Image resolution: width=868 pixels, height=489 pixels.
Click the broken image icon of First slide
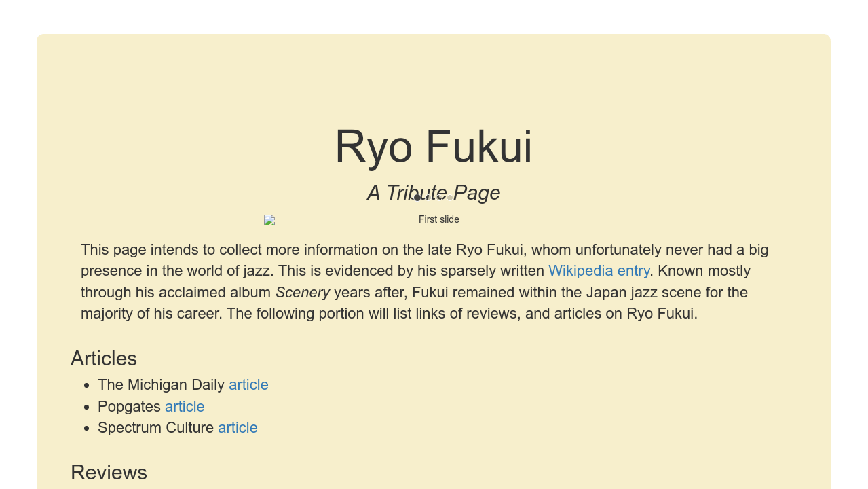269,220
